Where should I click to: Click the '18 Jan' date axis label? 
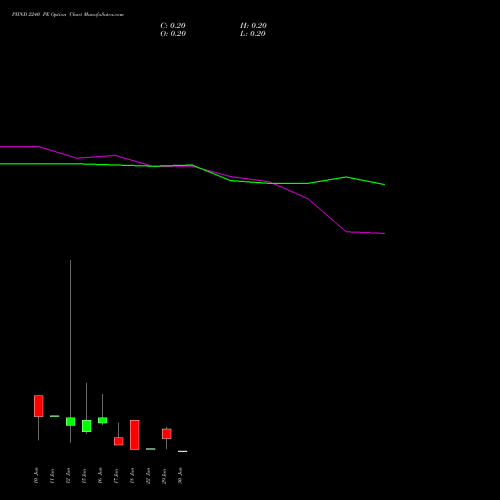tap(132, 476)
